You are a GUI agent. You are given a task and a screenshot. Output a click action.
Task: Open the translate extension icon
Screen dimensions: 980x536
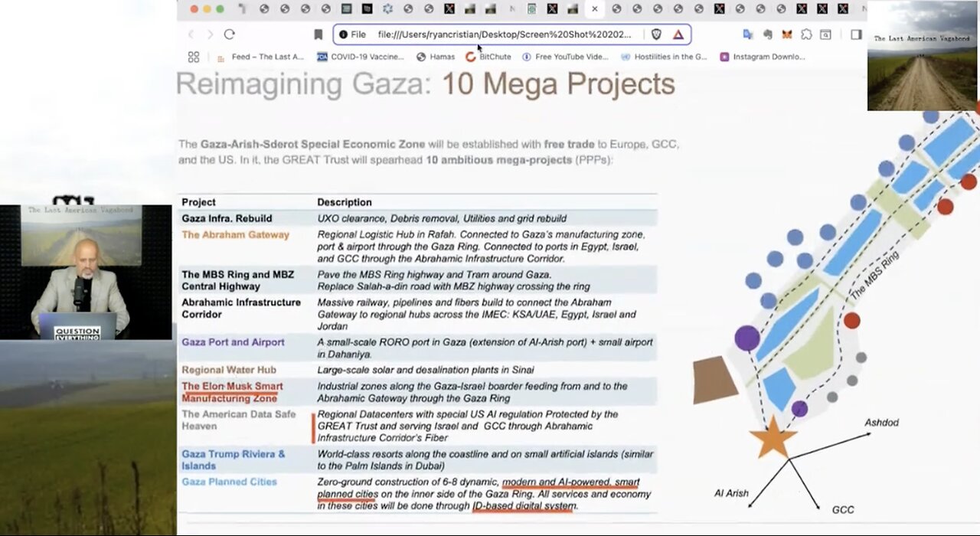click(x=747, y=34)
